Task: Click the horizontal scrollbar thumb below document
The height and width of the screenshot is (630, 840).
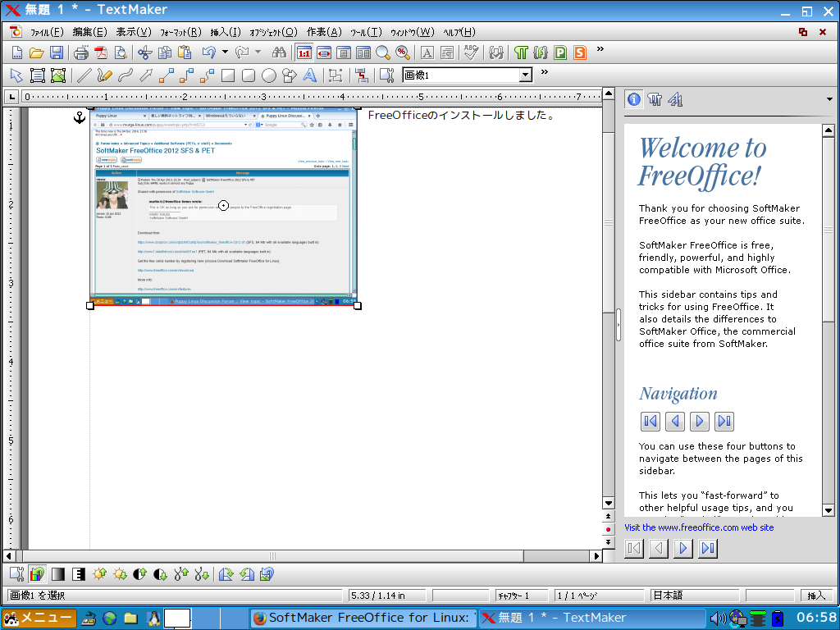Action: click(x=272, y=556)
